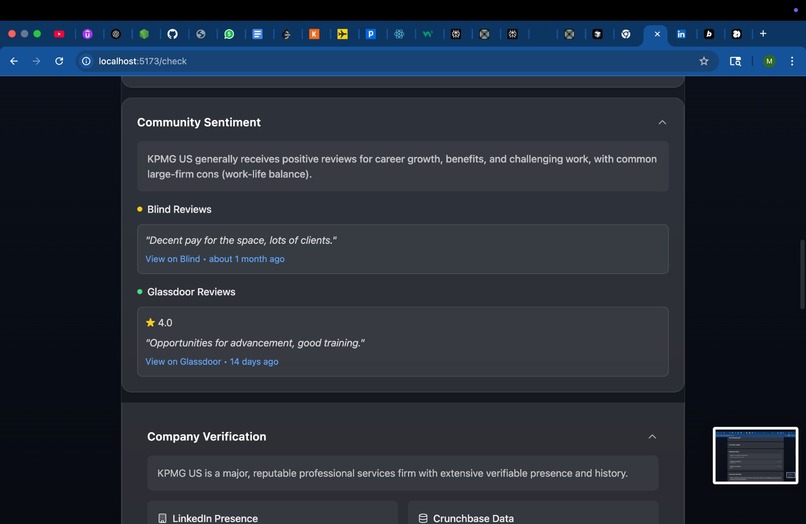Open the View on Blind link
The image size is (806, 524).
pyautogui.click(x=173, y=259)
